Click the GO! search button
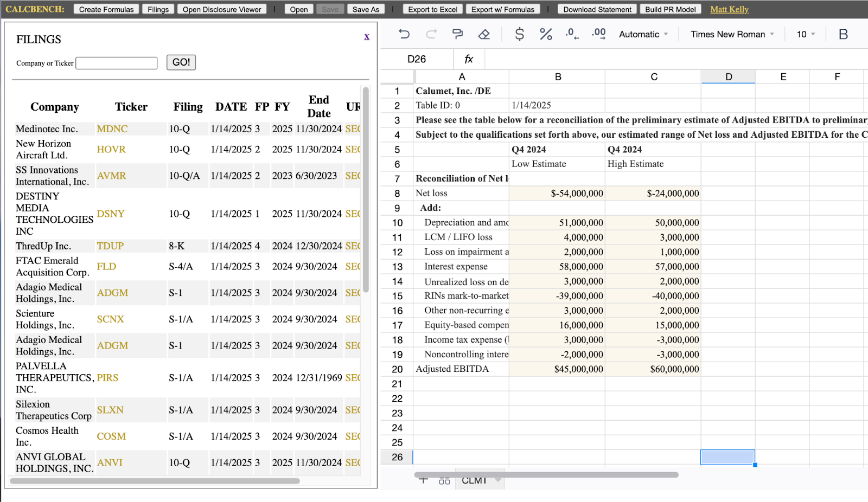This screenshot has width=868, height=502. (181, 62)
